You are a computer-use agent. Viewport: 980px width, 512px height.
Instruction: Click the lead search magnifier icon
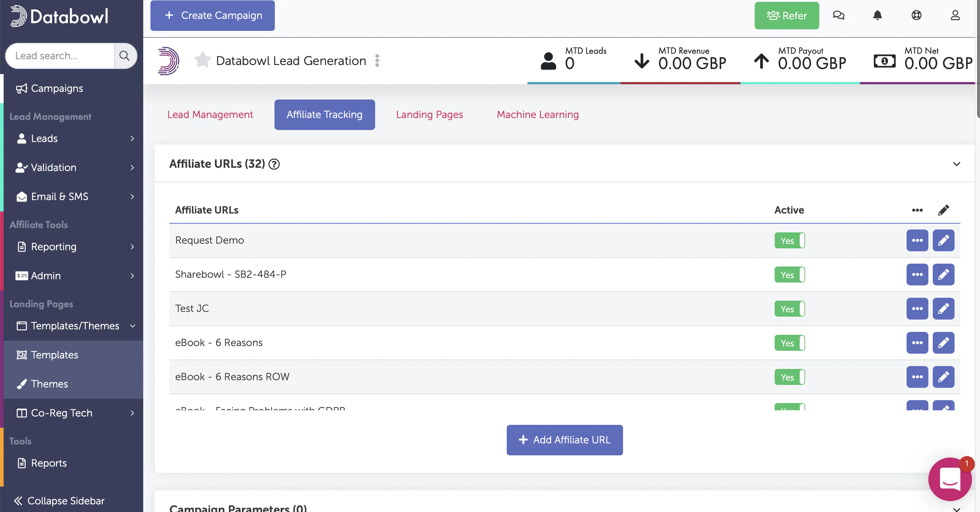(124, 56)
